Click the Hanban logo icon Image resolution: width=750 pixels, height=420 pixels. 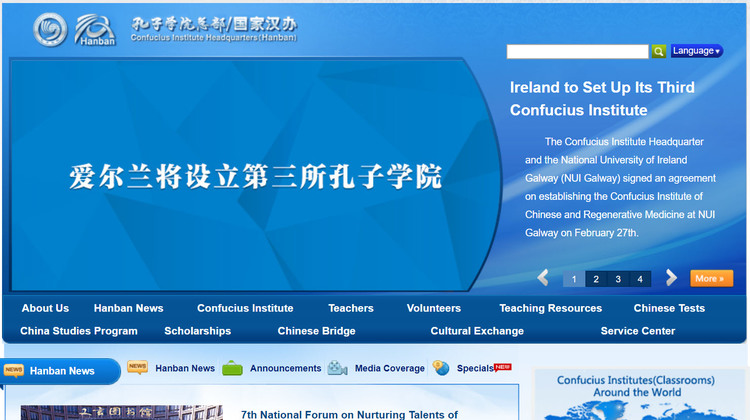point(95,30)
